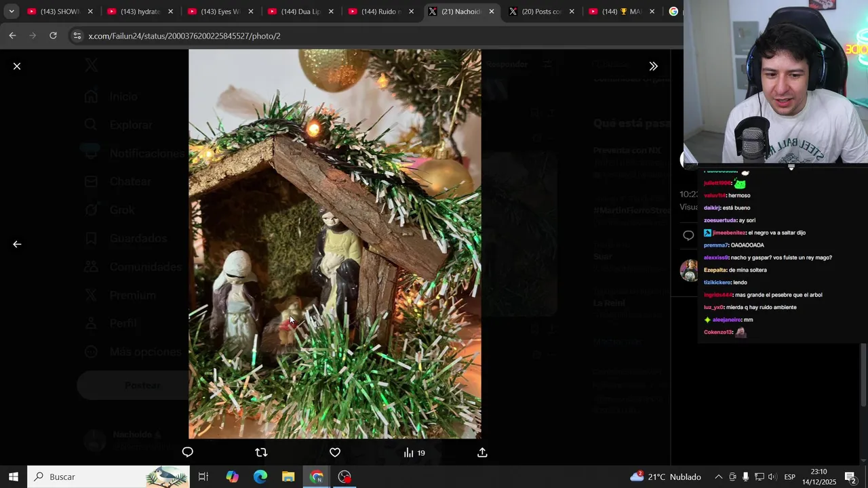Open the Google tab at far right
This screenshot has width=868, height=488.
click(673, 12)
